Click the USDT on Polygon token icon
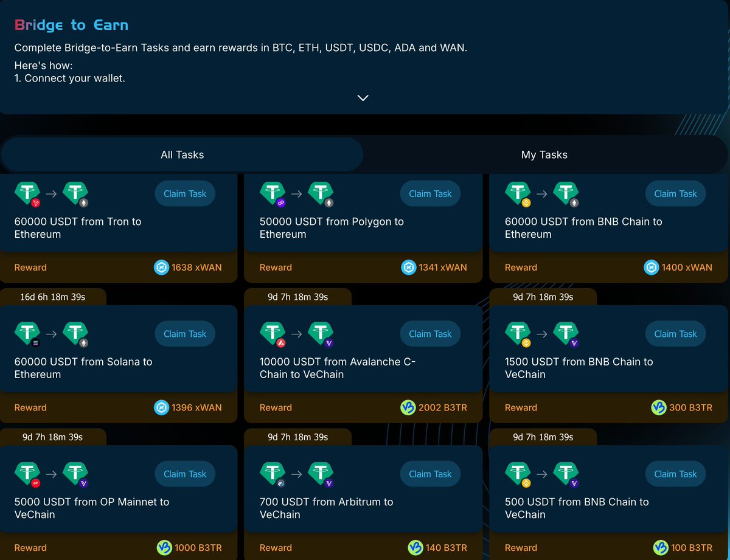The width and height of the screenshot is (730, 560). (x=273, y=193)
